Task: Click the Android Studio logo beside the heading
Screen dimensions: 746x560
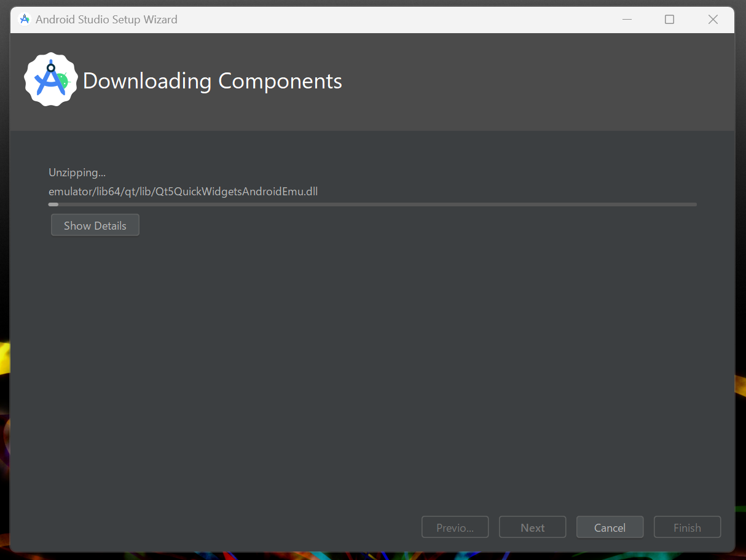Action: pos(50,79)
